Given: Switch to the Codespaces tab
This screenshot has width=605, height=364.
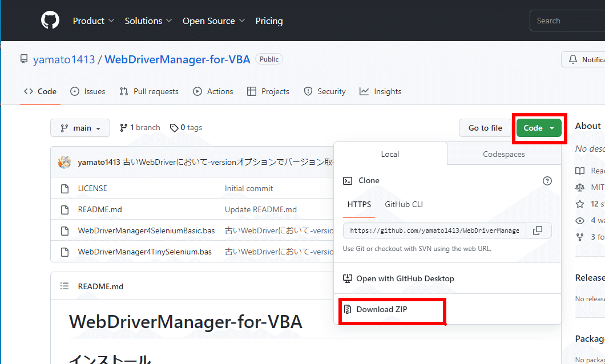Looking at the screenshot, I should (x=504, y=154).
